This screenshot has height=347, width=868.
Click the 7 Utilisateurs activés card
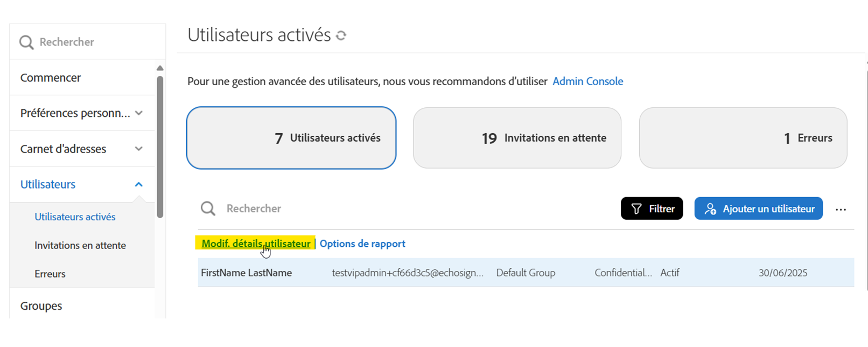(x=291, y=137)
